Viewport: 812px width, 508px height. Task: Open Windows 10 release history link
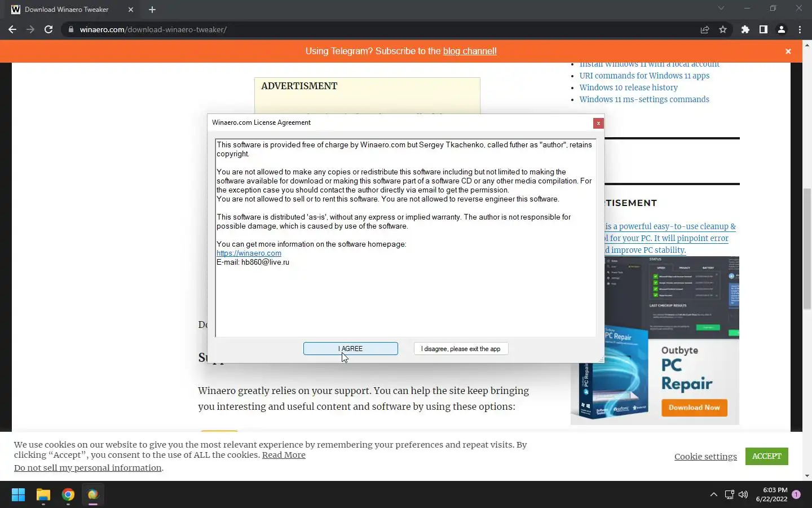[629, 87]
